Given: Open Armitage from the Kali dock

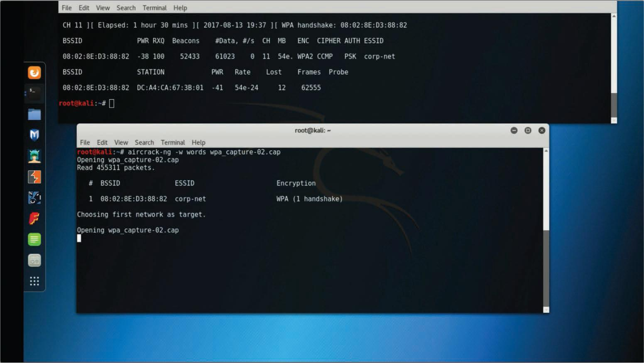Looking at the screenshot, I should [x=34, y=156].
